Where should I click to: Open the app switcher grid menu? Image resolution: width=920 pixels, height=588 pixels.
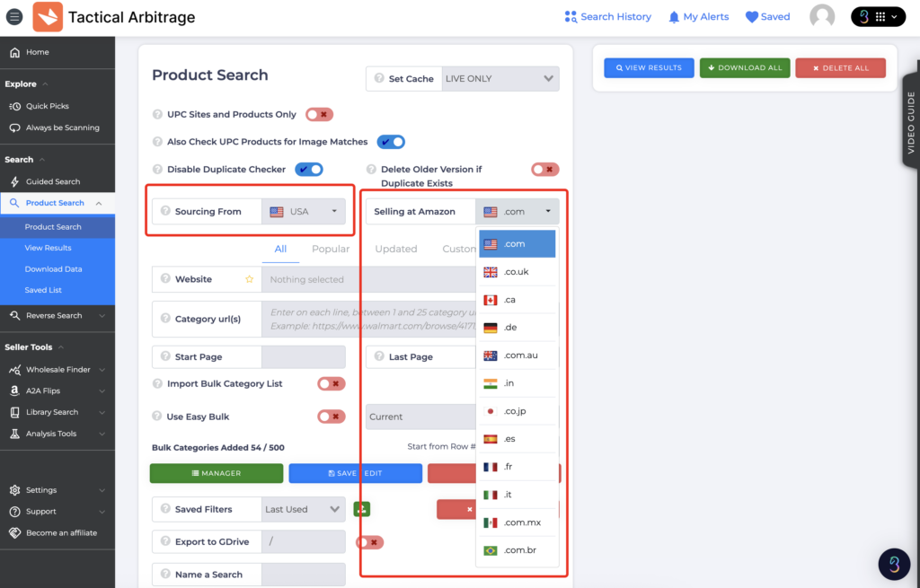[x=878, y=16]
